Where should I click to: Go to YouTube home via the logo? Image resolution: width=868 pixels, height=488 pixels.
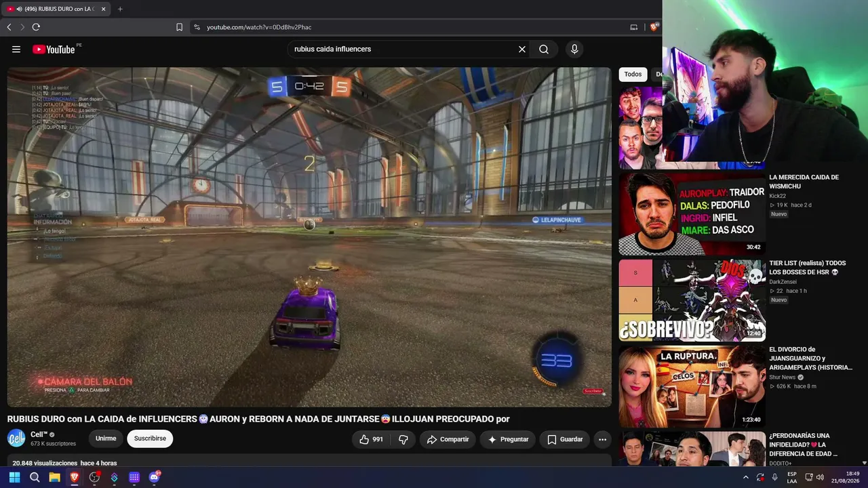(54, 49)
